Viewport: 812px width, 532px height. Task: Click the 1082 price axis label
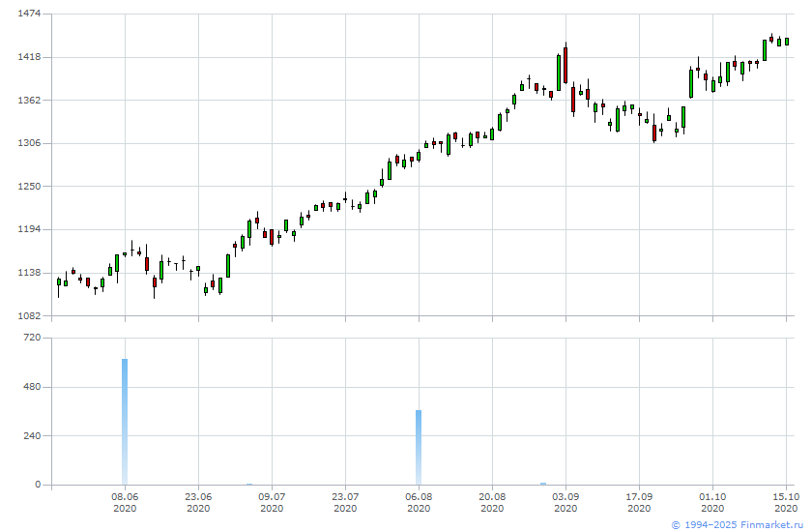[29, 315]
